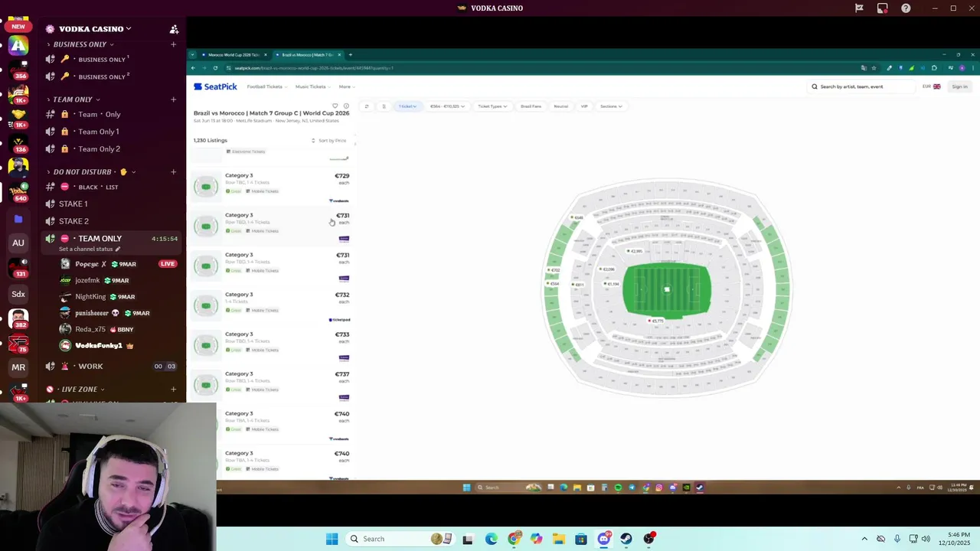Open File Explorer from main taskbar
Viewport: 980px width, 551px height.
click(558, 539)
